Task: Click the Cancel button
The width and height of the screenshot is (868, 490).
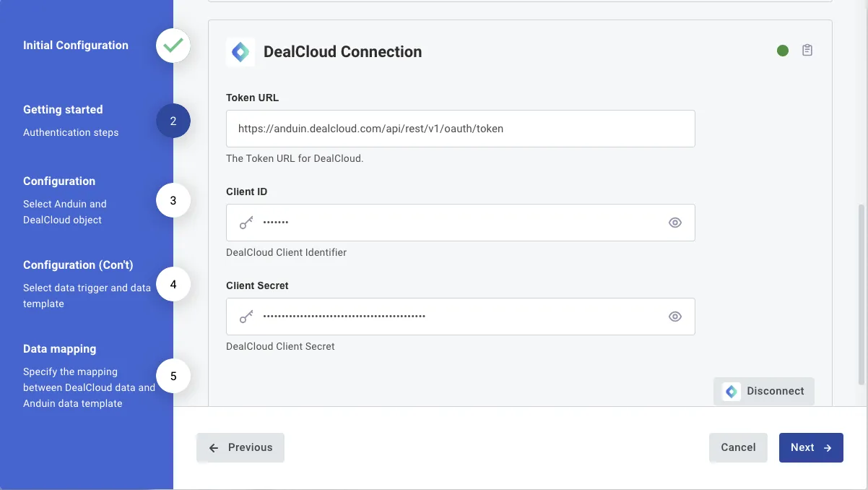Action: [738, 447]
